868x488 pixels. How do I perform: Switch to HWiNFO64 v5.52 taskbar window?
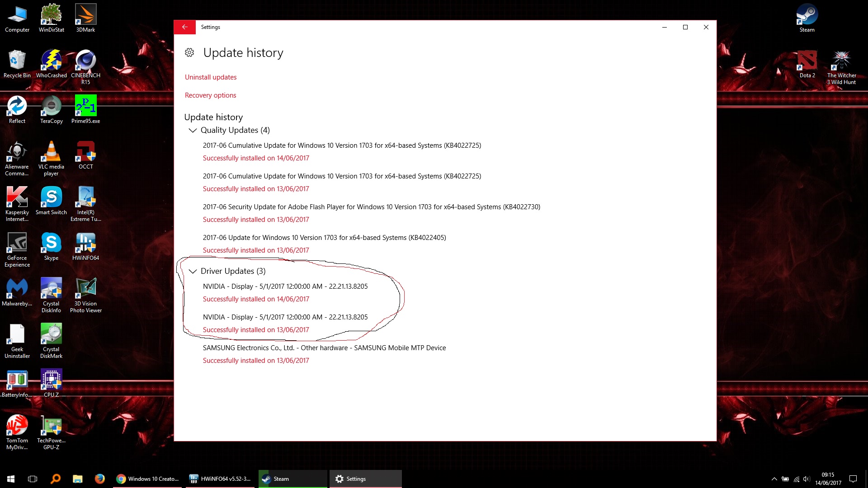[221, 479]
